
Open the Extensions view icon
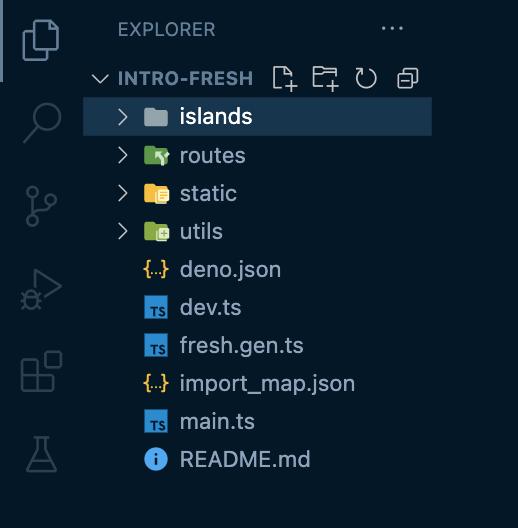coord(41,371)
